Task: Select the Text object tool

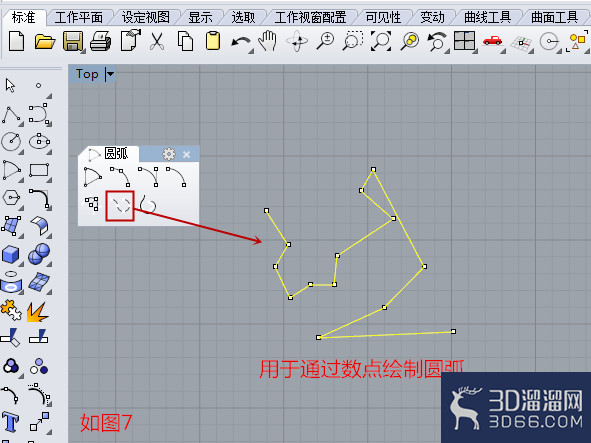Action: point(10,422)
